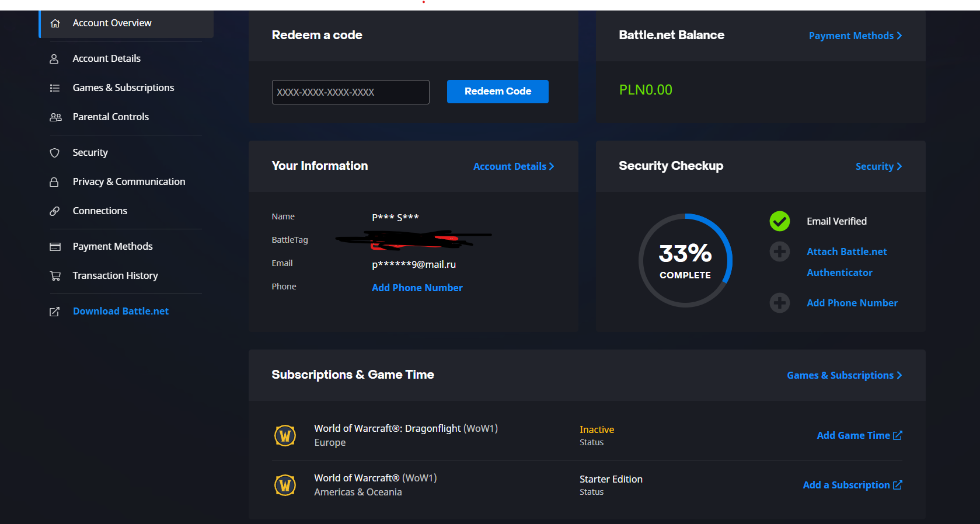This screenshot has height=524, width=980.
Task: Click the chevron after the Payment Methods link
Action: (x=899, y=36)
